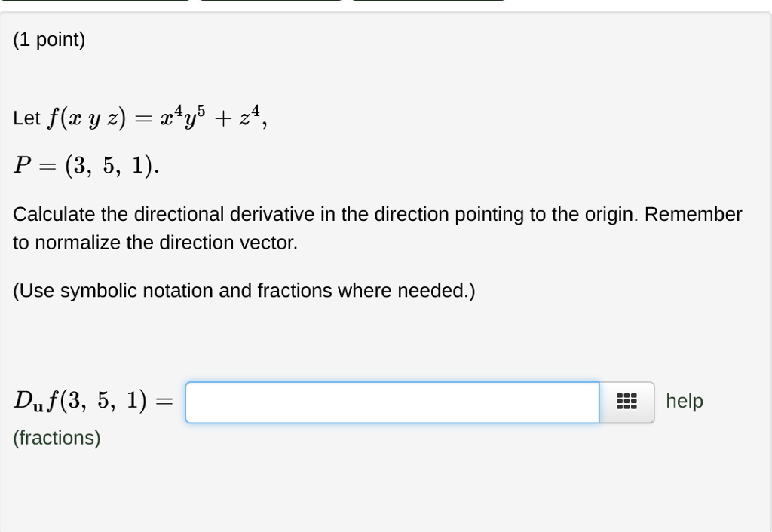Click inside the directional derivative answer box
This screenshot has width=772, height=532.
(392, 402)
